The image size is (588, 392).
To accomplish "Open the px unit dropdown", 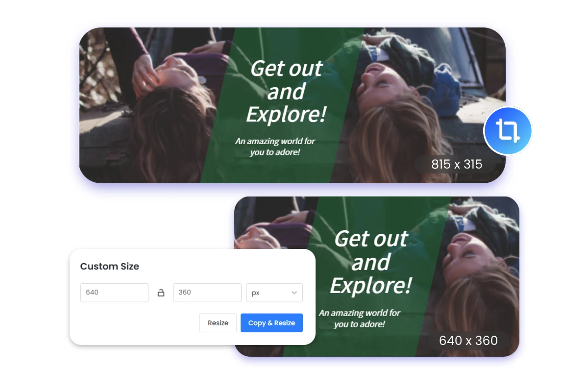I will pyautogui.click(x=273, y=293).
